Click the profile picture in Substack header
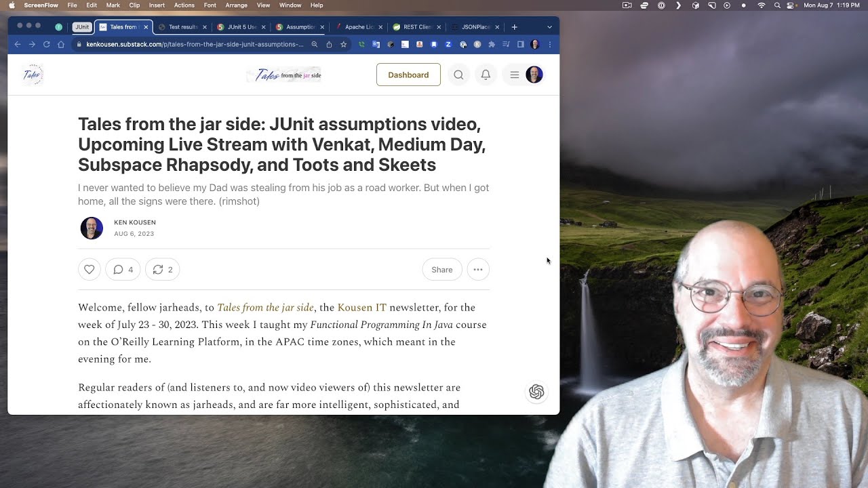 click(534, 75)
